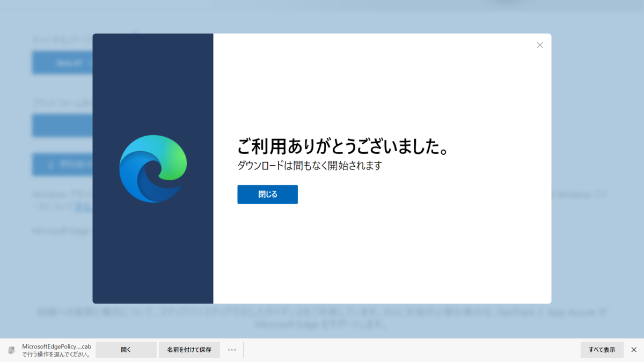Dismiss the download bar with its X

click(x=634, y=350)
